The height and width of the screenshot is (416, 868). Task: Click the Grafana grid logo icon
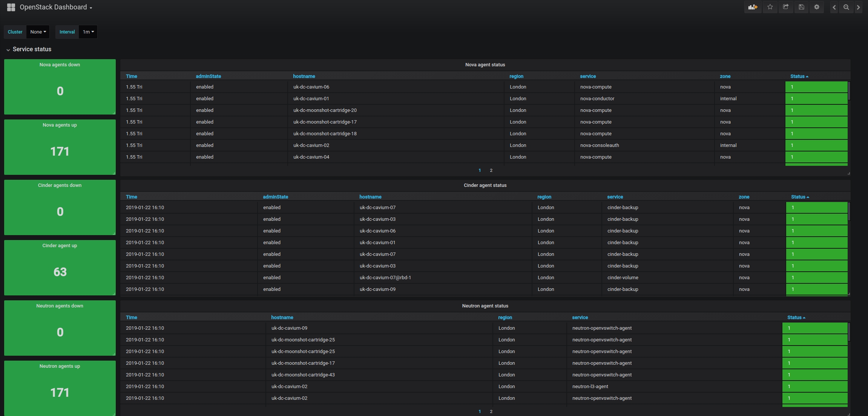click(x=11, y=7)
